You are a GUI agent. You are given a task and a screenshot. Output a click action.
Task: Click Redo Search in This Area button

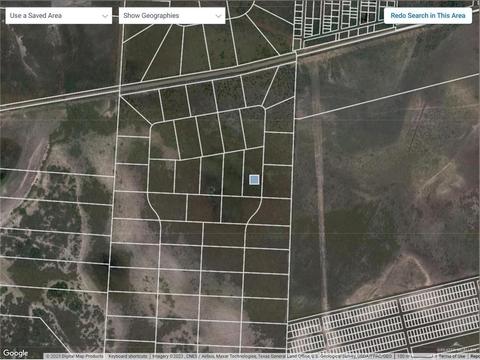coord(428,16)
